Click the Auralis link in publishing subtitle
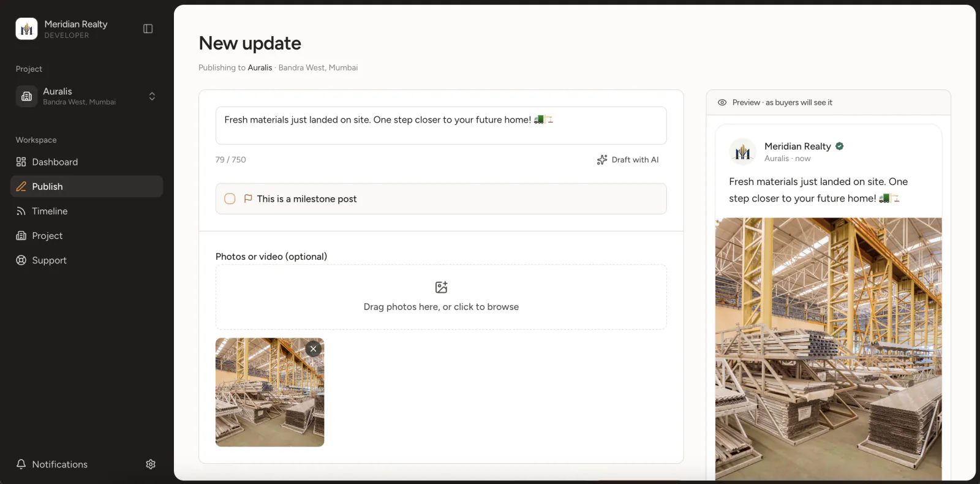The height and width of the screenshot is (484, 980). pos(260,67)
